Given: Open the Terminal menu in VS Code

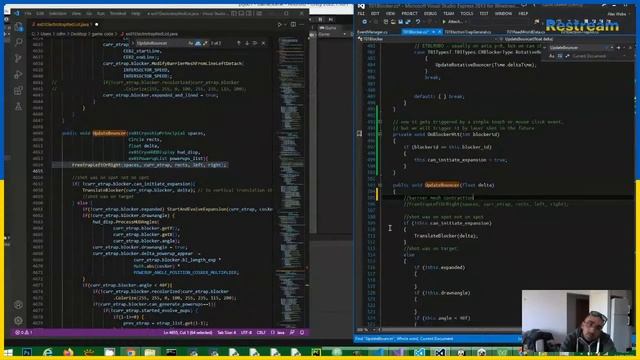Looking at the screenshot, I should tap(118, 13).
